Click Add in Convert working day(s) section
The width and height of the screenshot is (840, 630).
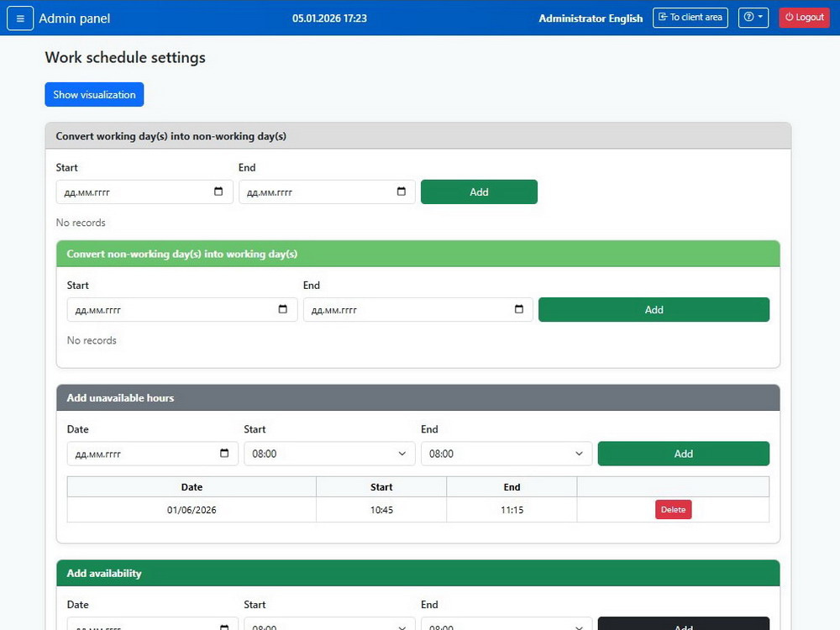(x=479, y=192)
